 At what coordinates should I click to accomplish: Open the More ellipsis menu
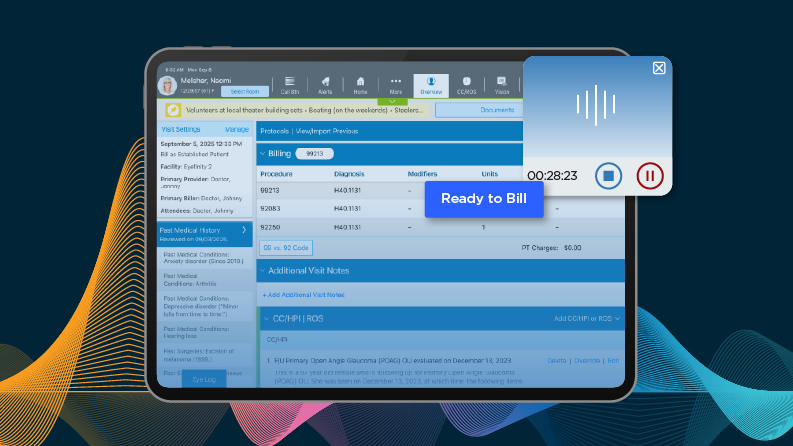point(395,85)
